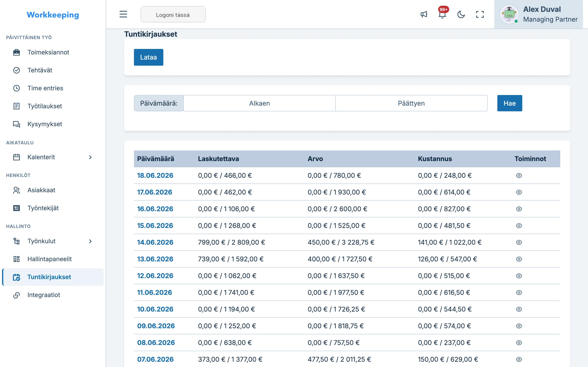Image resolution: width=588 pixels, height=367 pixels.
Task: Enter fullscreen with the expand icon
Action: (480, 14)
